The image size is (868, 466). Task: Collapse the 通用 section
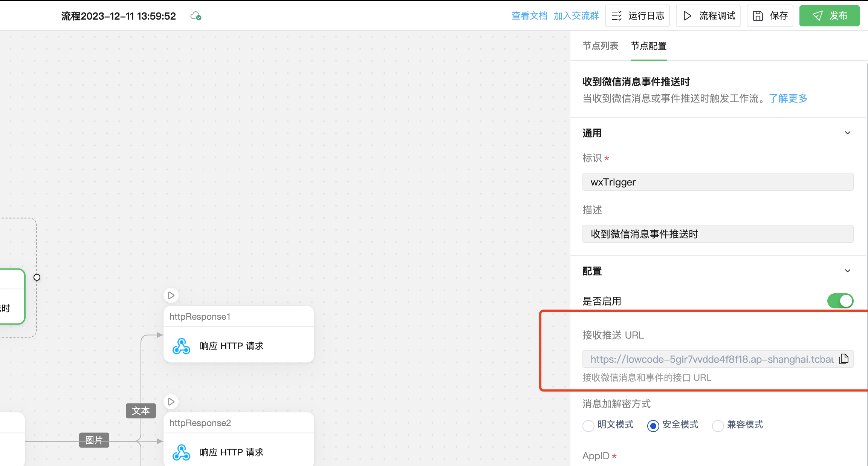[x=847, y=133]
